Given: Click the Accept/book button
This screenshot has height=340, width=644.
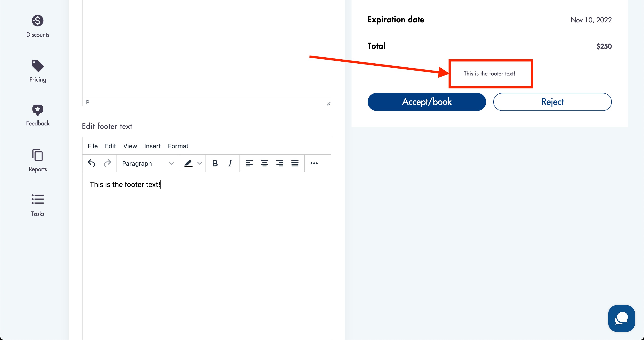Looking at the screenshot, I should pyautogui.click(x=426, y=102).
